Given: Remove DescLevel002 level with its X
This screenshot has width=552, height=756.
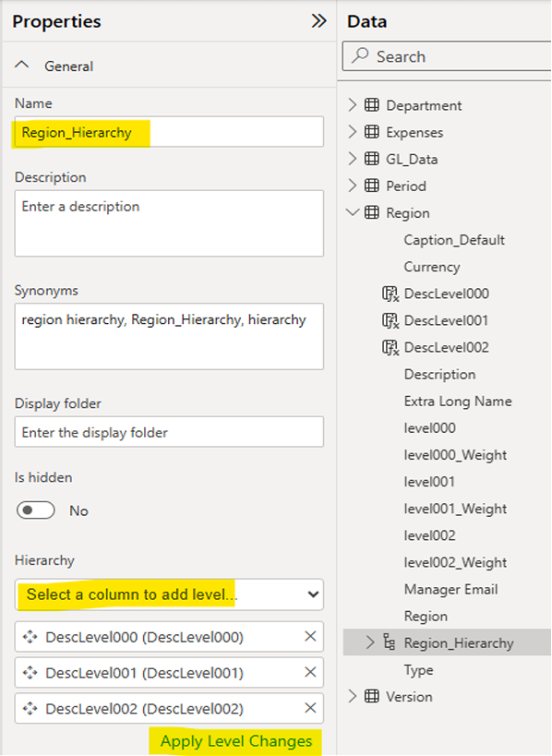Looking at the screenshot, I should pos(310,708).
